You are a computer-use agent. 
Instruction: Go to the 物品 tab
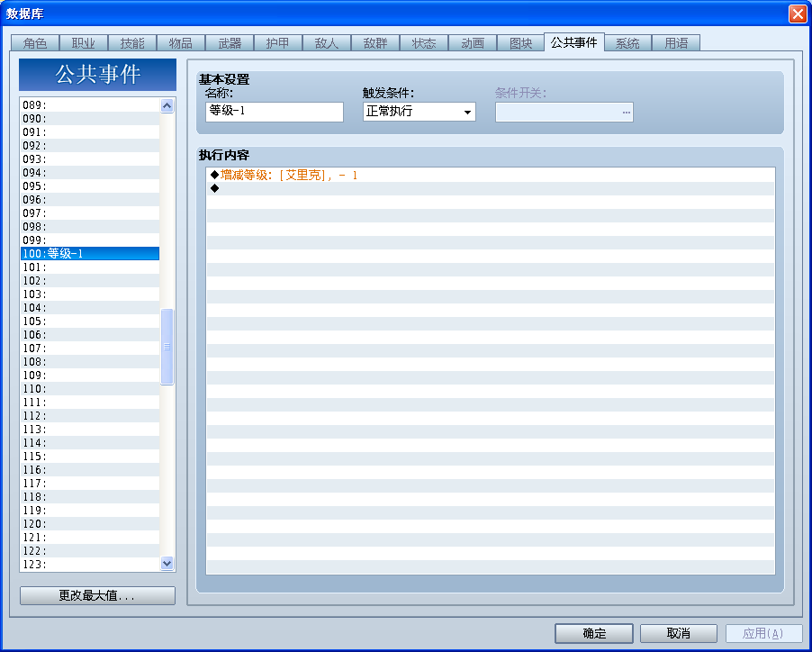pyautogui.click(x=181, y=43)
